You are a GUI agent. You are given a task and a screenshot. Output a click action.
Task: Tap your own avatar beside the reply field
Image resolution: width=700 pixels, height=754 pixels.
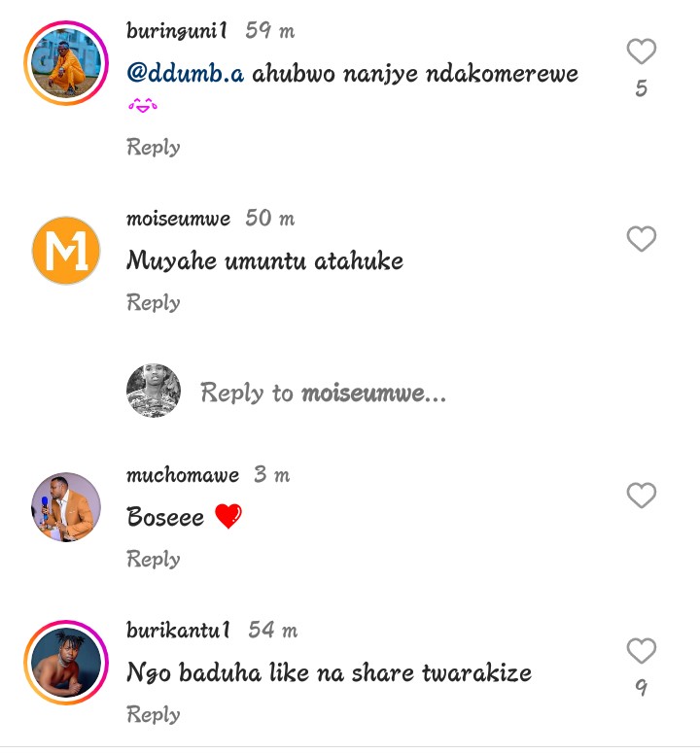pos(154,392)
